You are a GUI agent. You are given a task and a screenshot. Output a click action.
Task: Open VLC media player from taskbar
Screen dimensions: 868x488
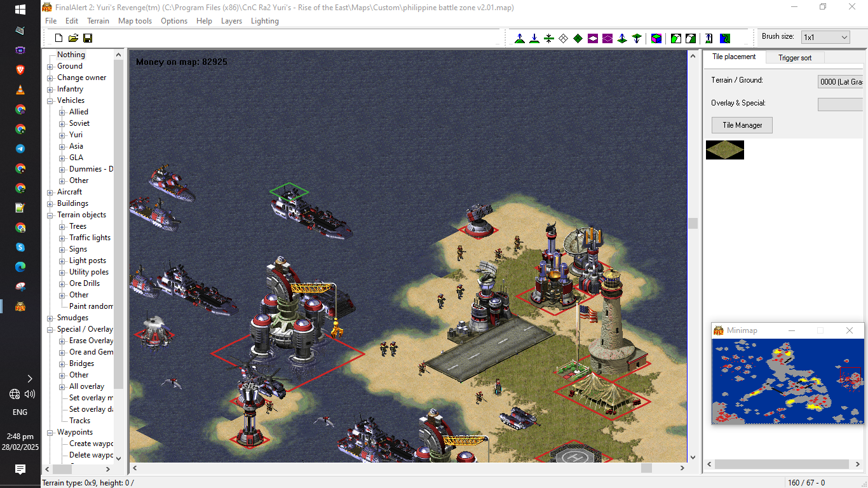(20, 90)
